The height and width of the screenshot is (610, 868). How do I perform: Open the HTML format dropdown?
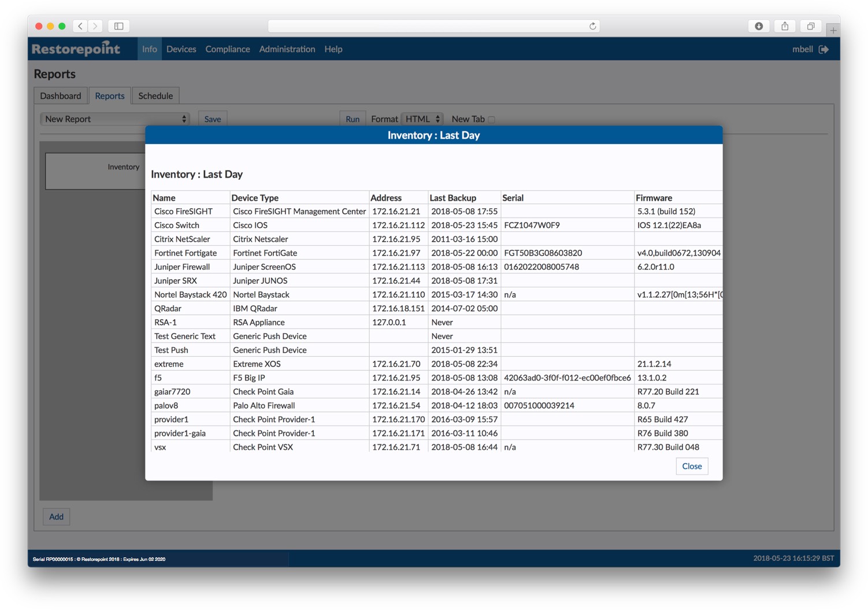click(422, 119)
